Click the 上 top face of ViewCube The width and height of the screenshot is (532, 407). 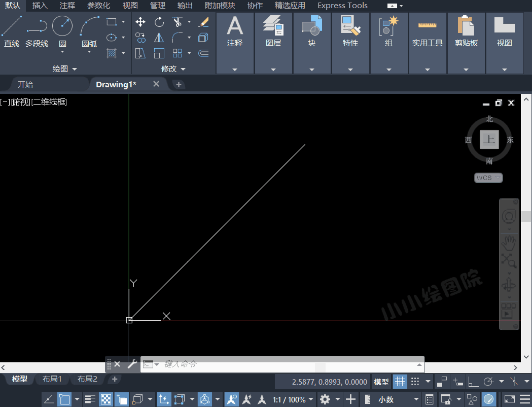[489, 139]
